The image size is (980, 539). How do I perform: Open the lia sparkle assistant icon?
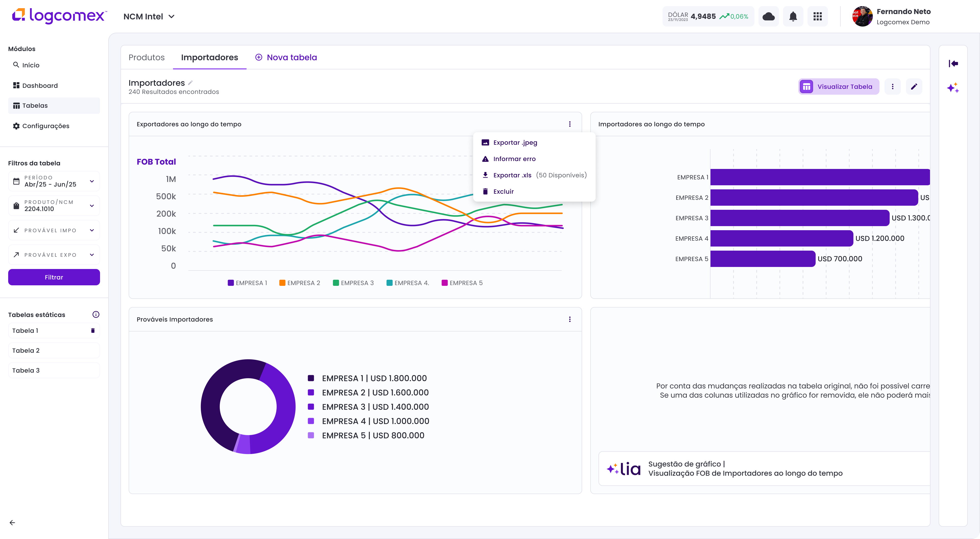(x=953, y=88)
